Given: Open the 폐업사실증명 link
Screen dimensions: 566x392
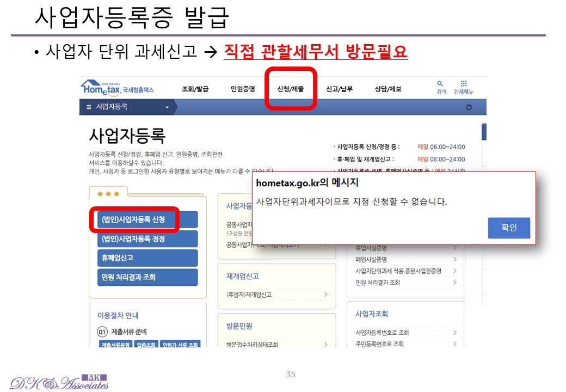Looking at the screenshot, I should (x=371, y=259).
